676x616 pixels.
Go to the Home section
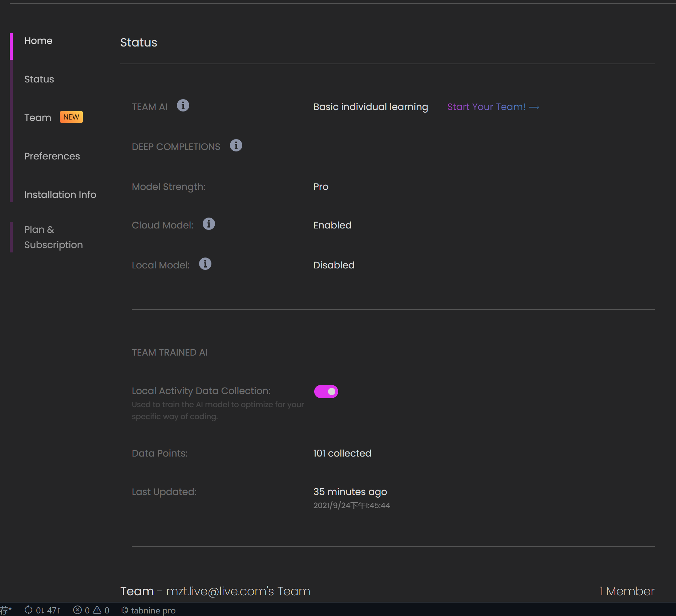click(38, 41)
